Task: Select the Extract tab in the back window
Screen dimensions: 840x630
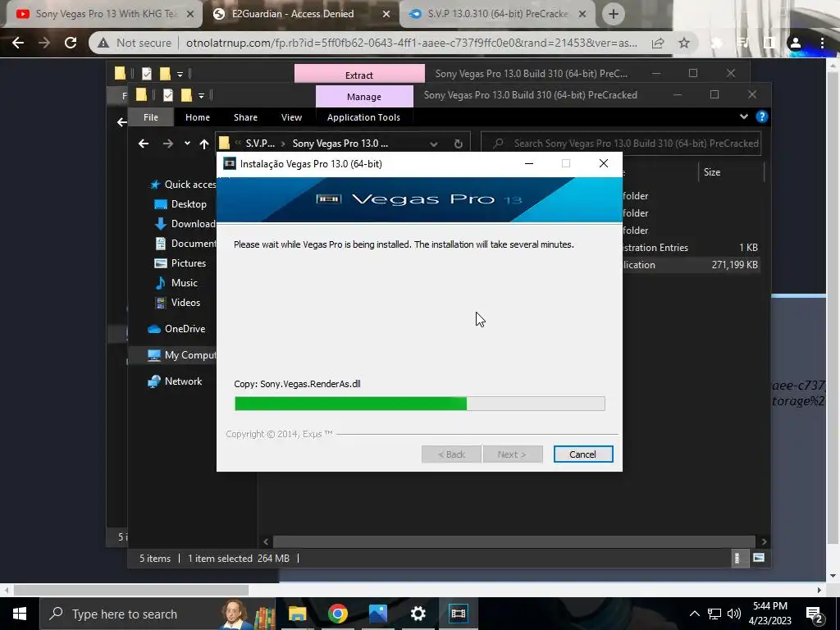Action: 359,75
